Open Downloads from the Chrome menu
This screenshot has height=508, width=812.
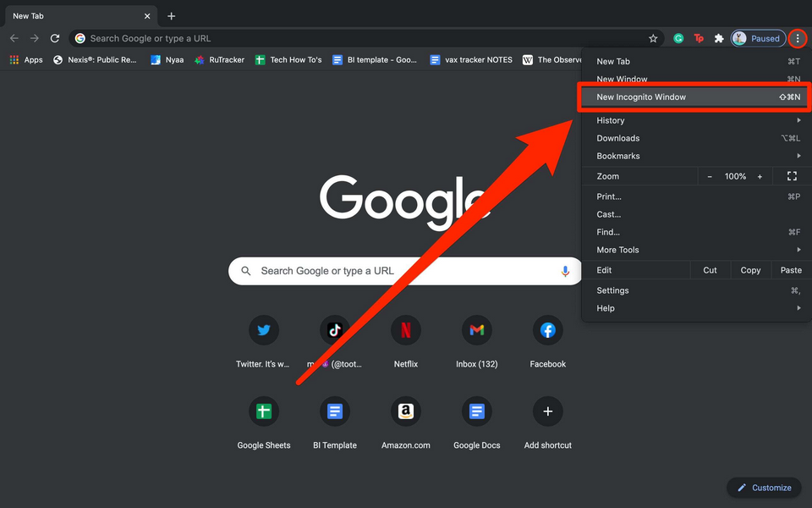pyautogui.click(x=618, y=138)
